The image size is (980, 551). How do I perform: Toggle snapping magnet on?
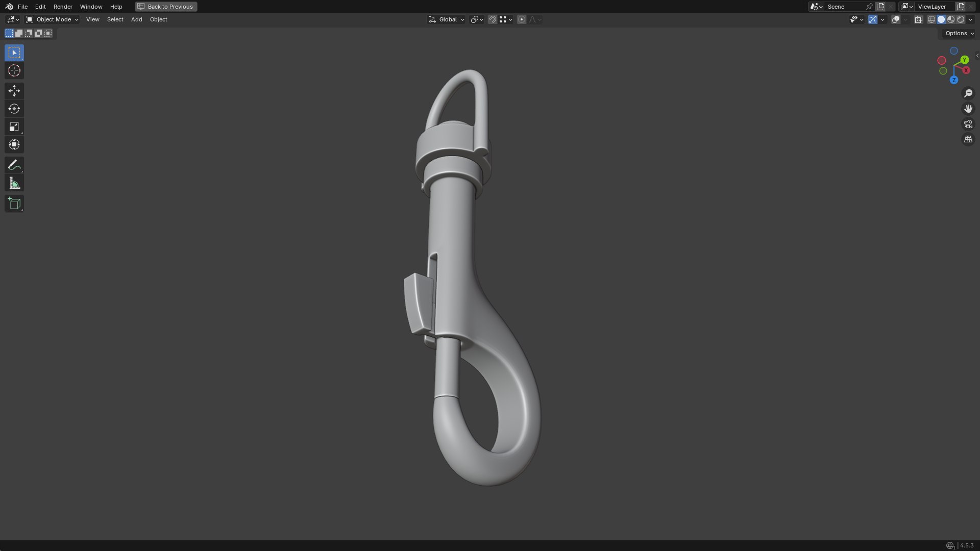(492, 19)
